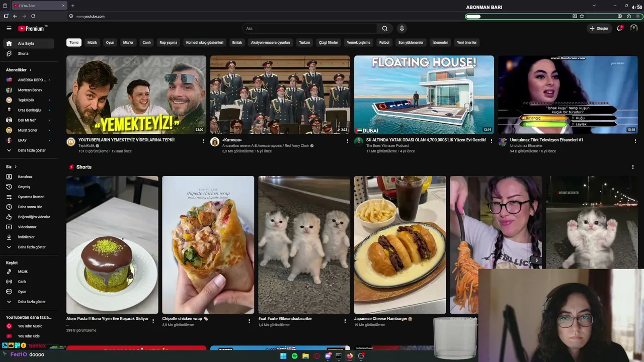Open File Explorer from the taskbar
Image resolution: width=644 pixels, height=362 pixels.
[305, 356]
